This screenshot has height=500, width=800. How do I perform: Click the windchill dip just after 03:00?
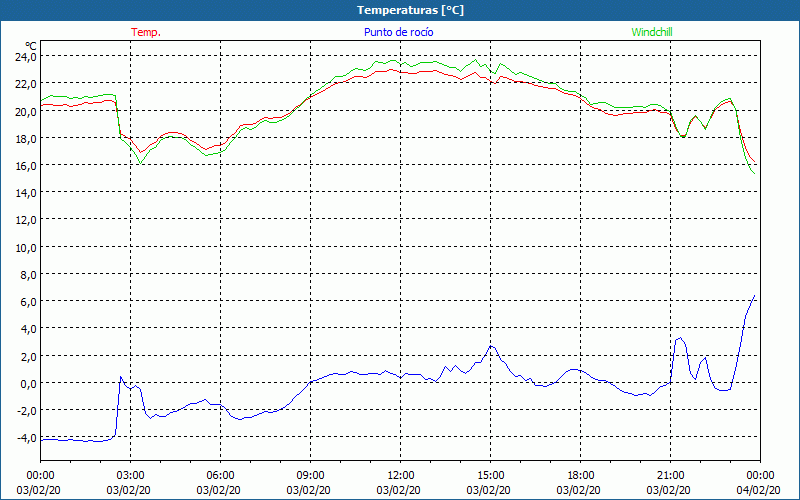tap(141, 162)
